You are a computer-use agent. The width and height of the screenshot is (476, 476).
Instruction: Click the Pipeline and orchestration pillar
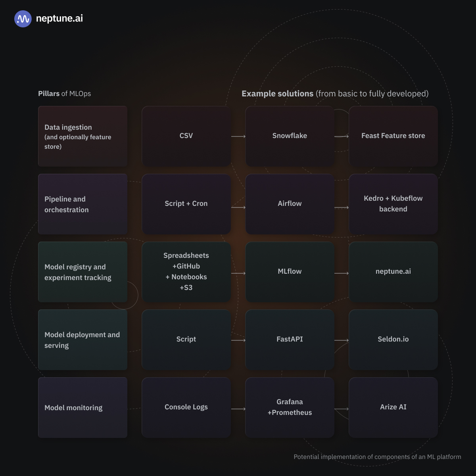[x=83, y=204]
